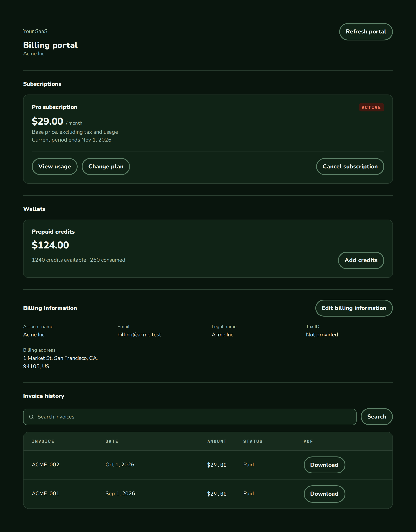Add credits to the prepaid wallet
This screenshot has width=416, height=532.
pyautogui.click(x=361, y=260)
